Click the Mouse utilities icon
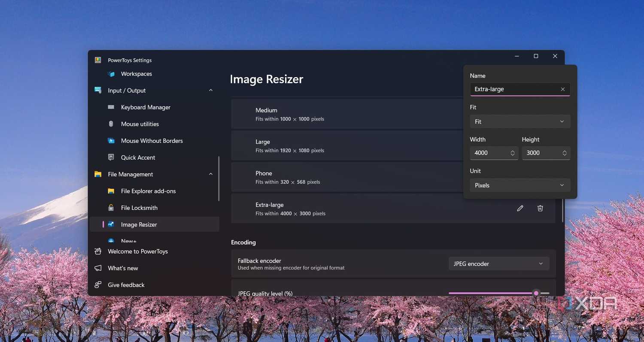Screen dimensions: 644x342 (111, 124)
